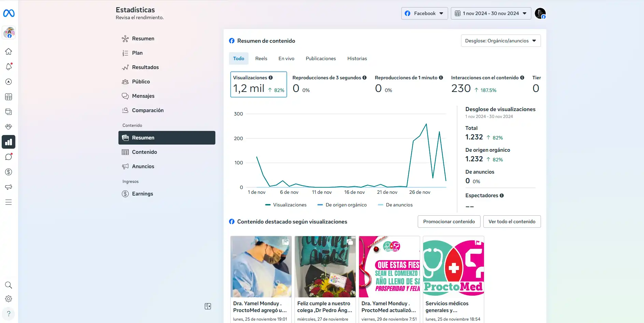
Task: Open the Ads megaphone icon in left rail
Action: point(9,187)
